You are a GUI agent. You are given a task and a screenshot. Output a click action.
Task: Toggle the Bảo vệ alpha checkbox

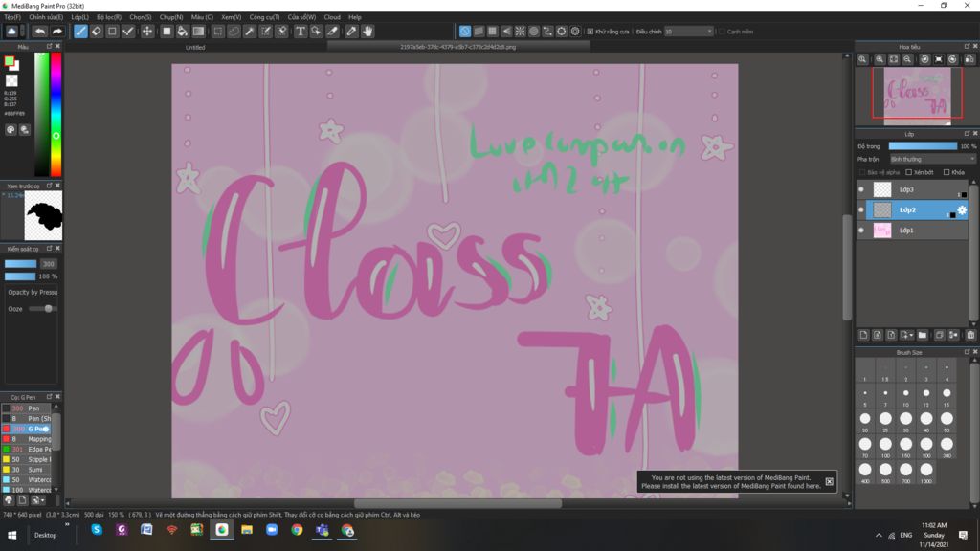click(x=862, y=172)
